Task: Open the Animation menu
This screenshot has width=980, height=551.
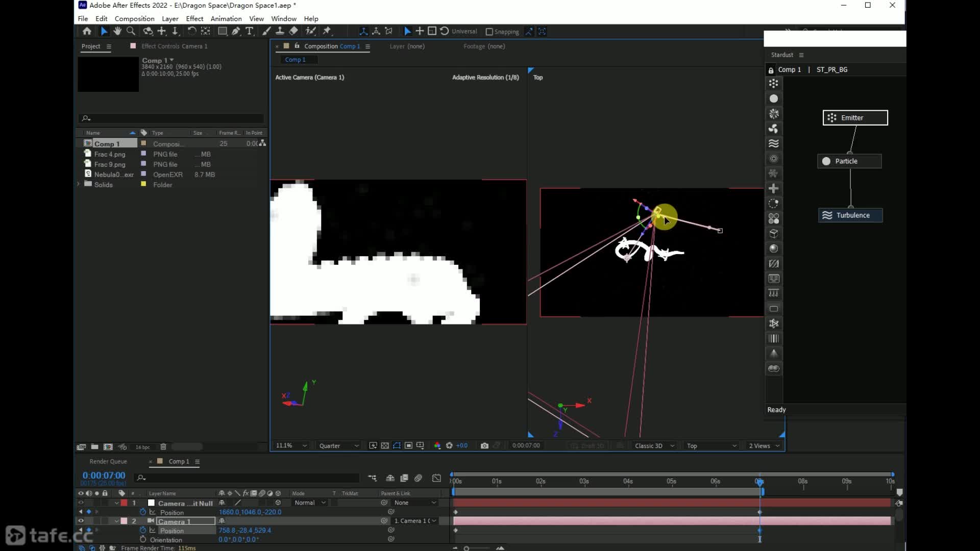Action: tap(226, 19)
